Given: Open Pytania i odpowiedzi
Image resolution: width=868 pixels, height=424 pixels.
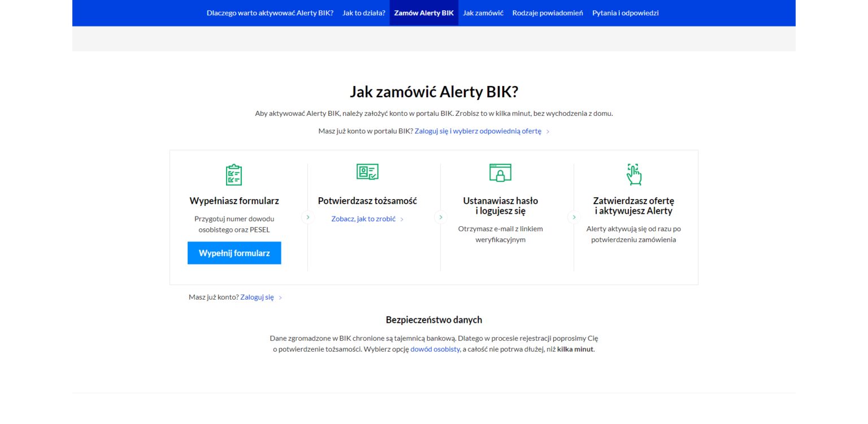Looking at the screenshot, I should [x=626, y=12].
